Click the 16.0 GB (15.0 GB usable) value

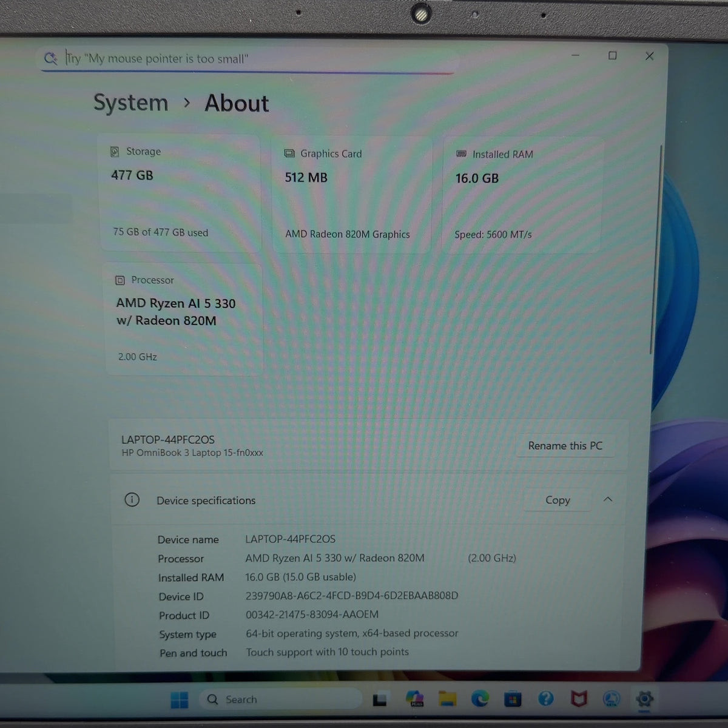pyautogui.click(x=301, y=577)
